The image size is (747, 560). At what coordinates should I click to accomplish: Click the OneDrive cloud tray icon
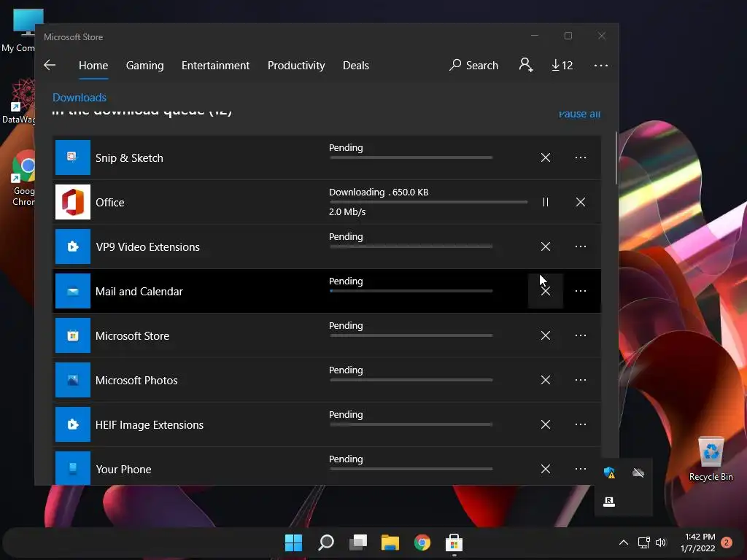coord(638,472)
